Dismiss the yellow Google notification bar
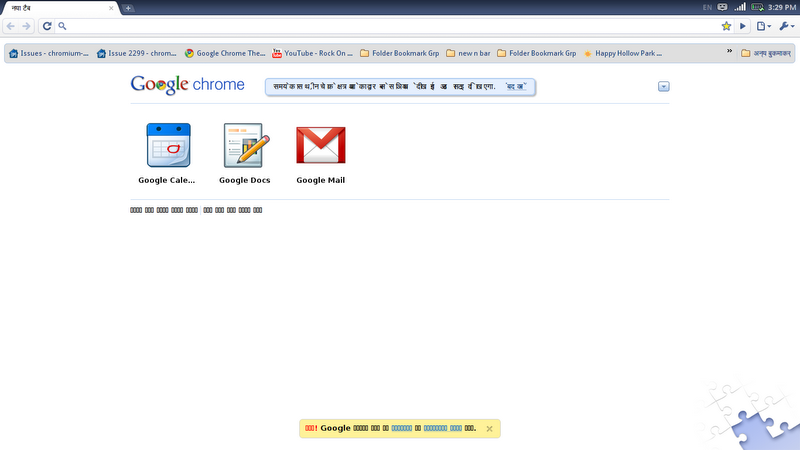800x450 pixels. pyautogui.click(x=489, y=429)
